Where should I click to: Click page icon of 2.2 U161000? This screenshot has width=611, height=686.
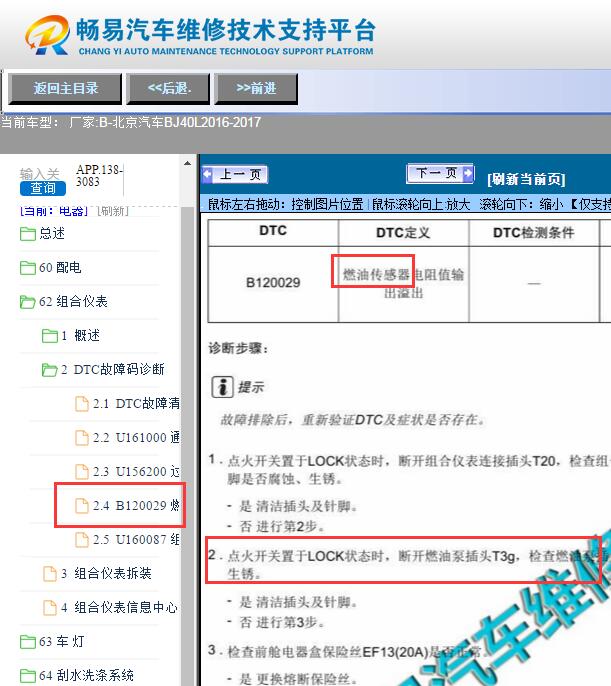click(82, 438)
